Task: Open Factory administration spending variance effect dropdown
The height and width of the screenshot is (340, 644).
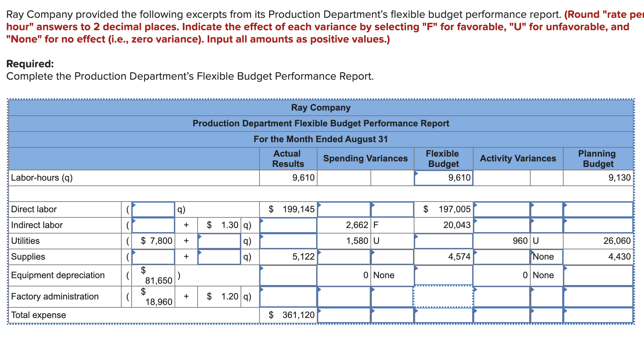Action: 392,296
